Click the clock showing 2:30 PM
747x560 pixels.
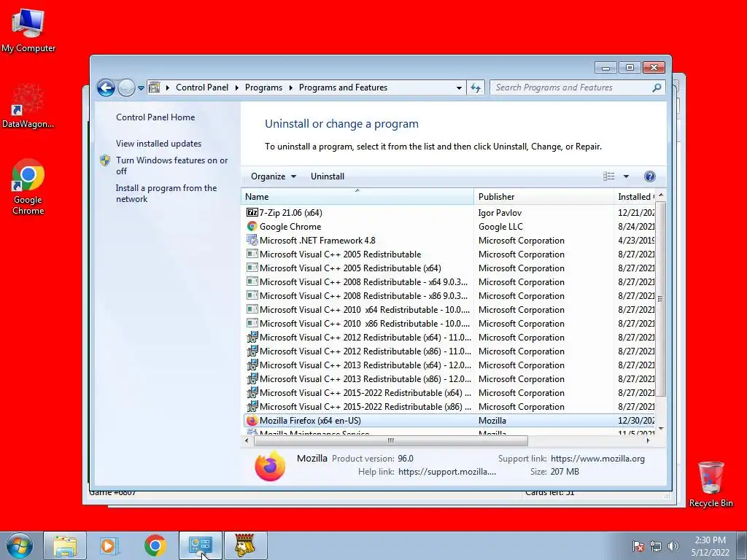(x=710, y=540)
